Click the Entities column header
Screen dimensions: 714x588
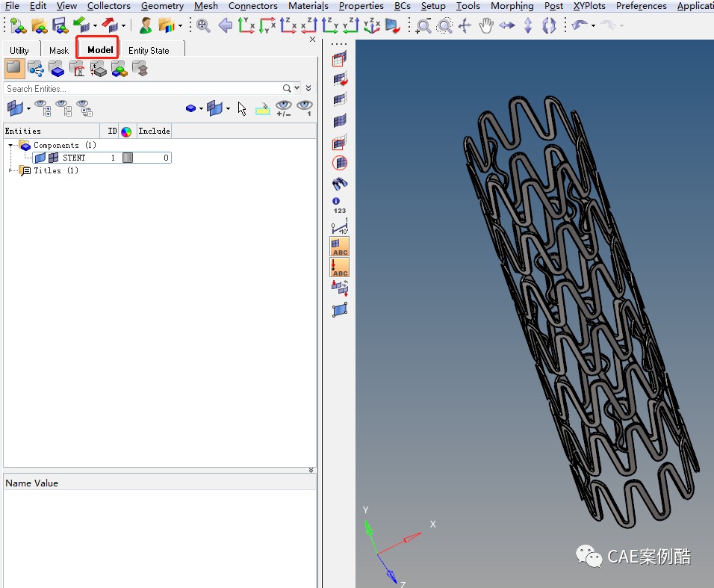pos(52,131)
